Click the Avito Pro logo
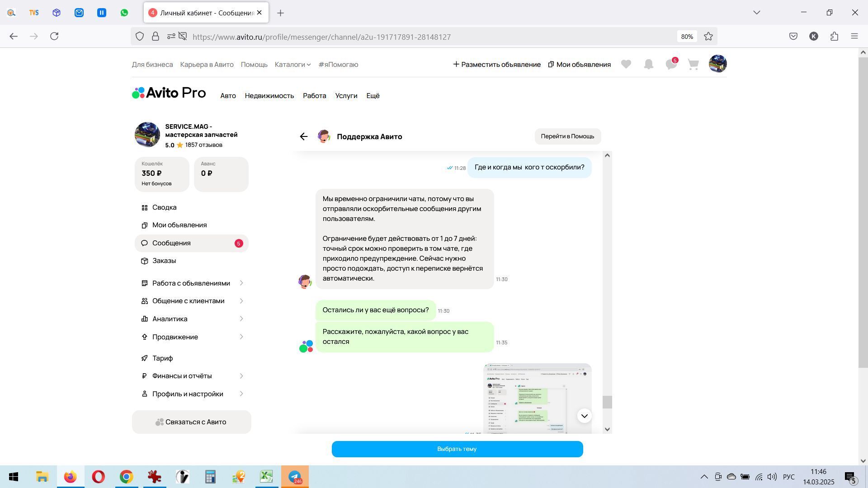The height and width of the screenshot is (488, 868). [x=169, y=93]
